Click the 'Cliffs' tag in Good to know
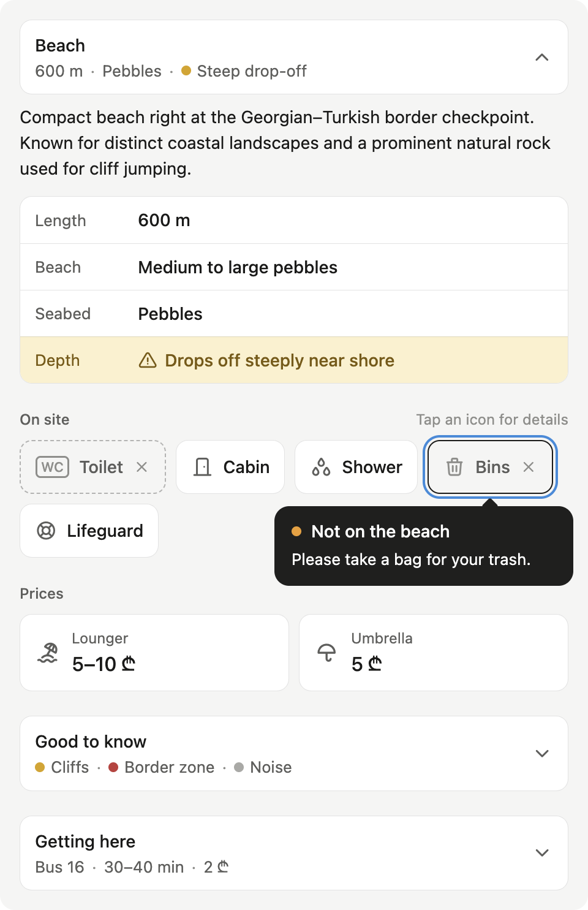Image resolution: width=588 pixels, height=910 pixels. pyautogui.click(x=70, y=767)
